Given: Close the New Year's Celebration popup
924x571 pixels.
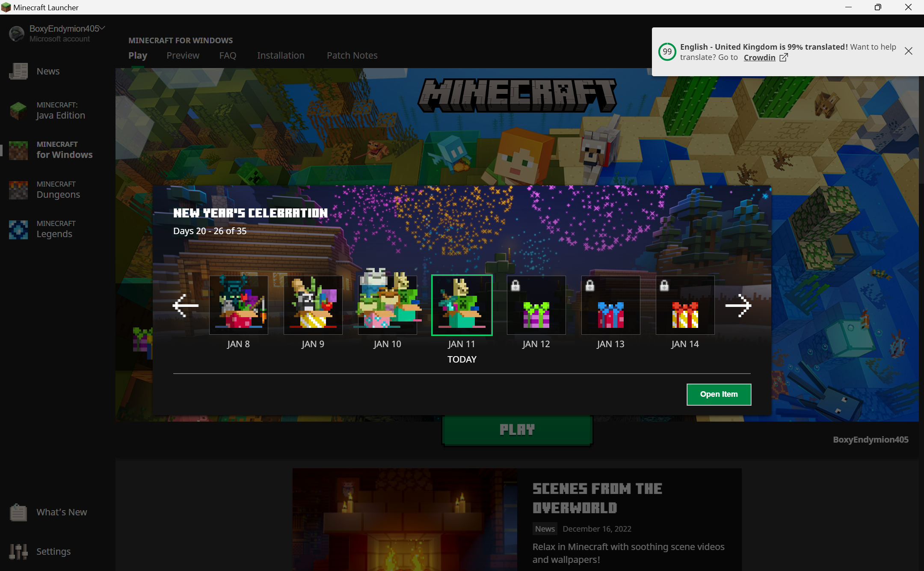Looking at the screenshot, I should tap(765, 196).
